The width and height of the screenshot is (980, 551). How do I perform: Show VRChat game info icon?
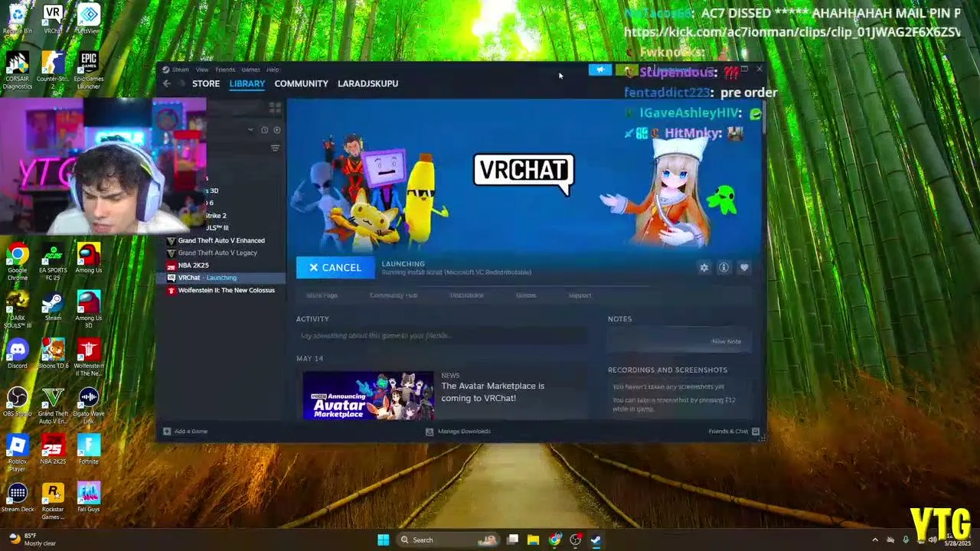pos(724,267)
